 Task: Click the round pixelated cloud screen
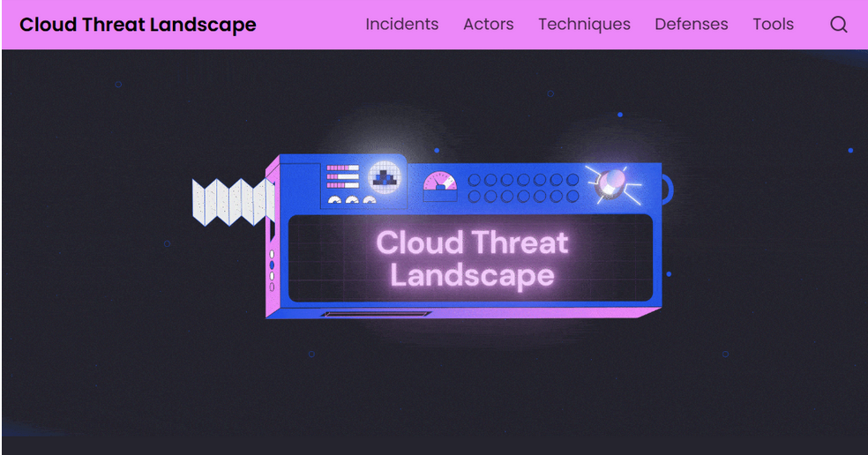pos(385,176)
